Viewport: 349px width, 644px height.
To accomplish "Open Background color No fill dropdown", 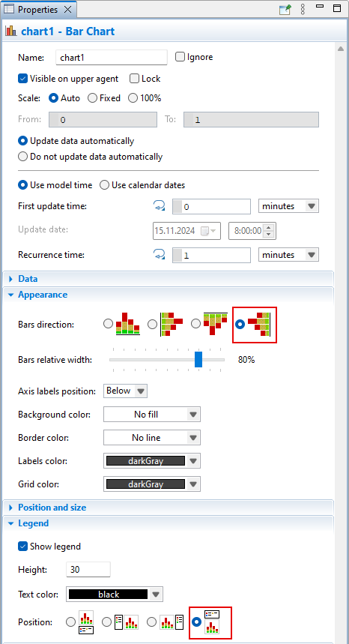I will click(152, 415).
